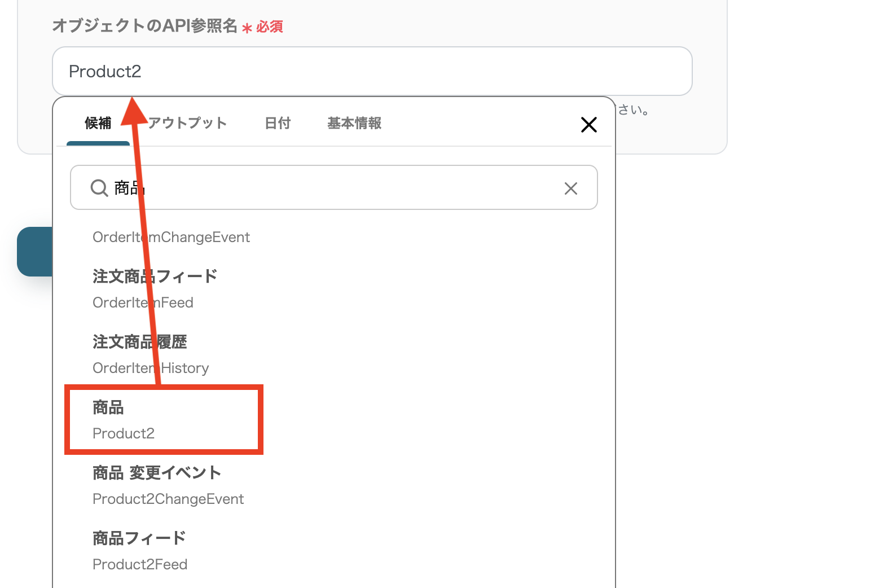Switch to the 日付 tab
879x588 pixels.
click(x=278, y=124)
